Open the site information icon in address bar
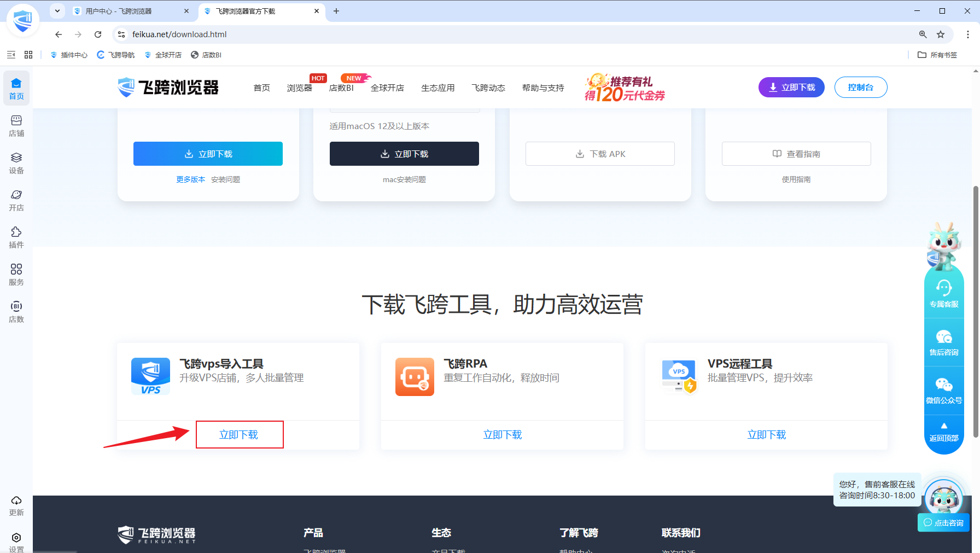980x553 pixels. coord(121,34)
